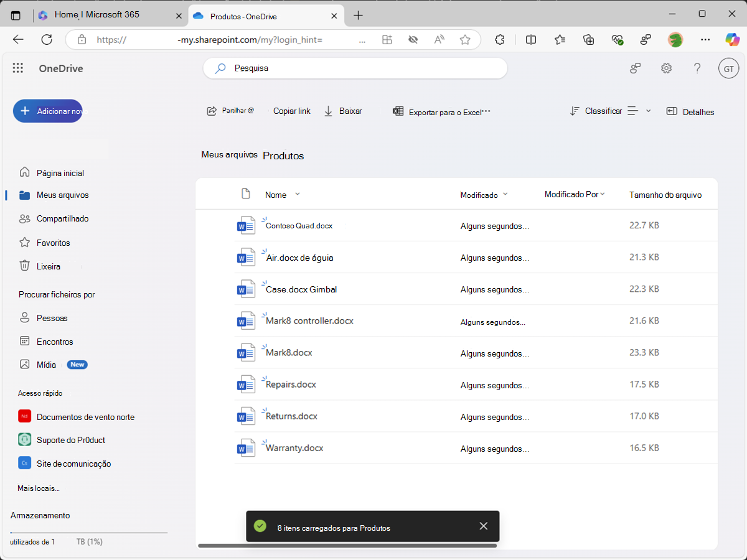The image size is (747, 560).
Task: Open Edge favorites list icon
Action: [560, 40]
